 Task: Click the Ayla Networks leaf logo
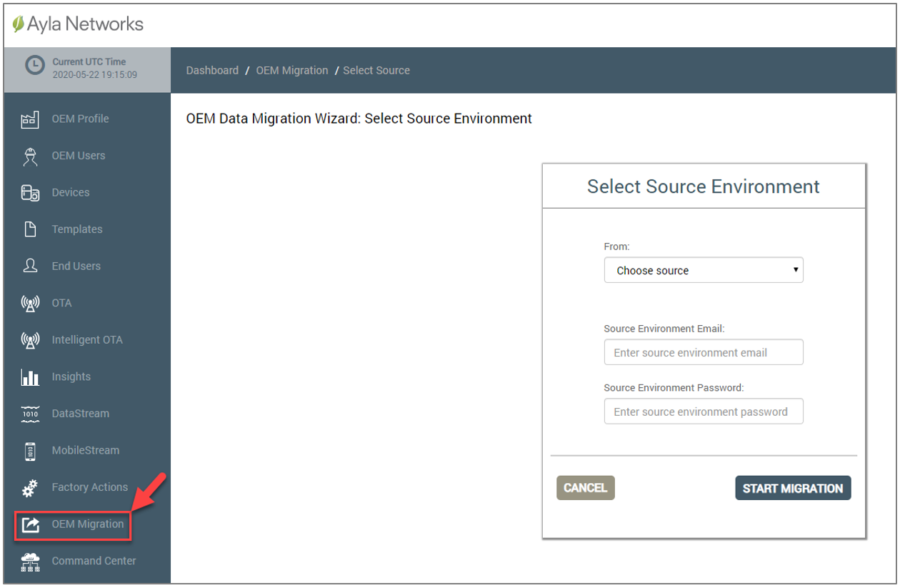19,24
